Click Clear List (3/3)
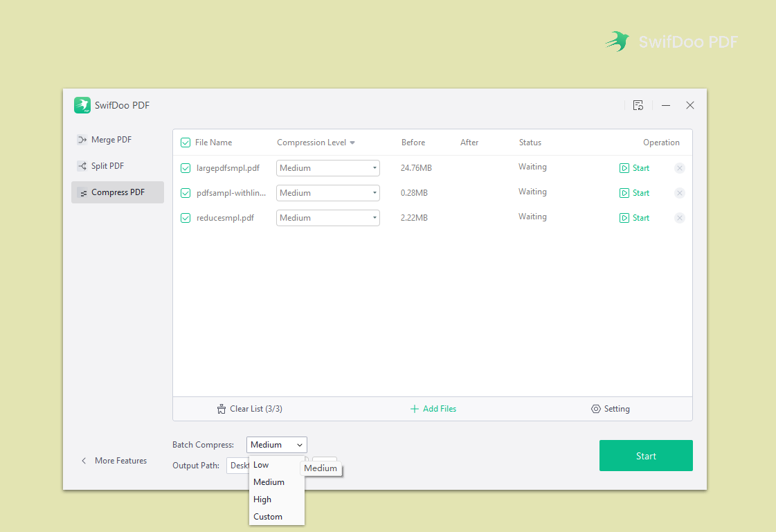 250,409
